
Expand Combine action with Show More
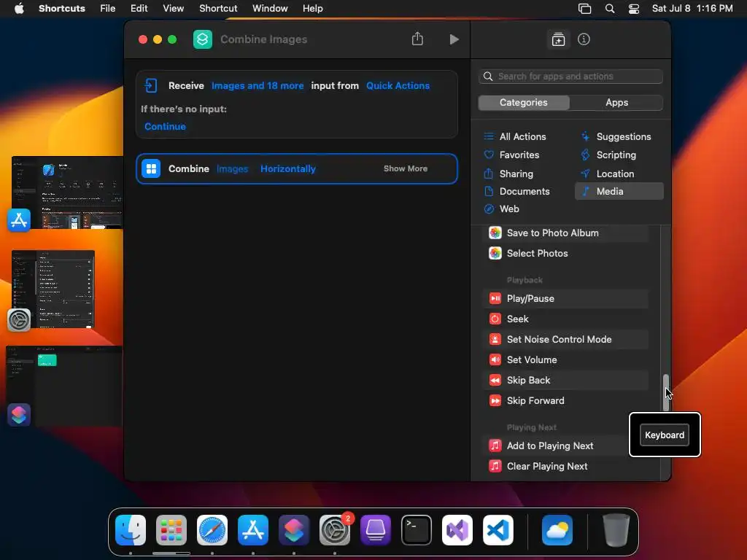406,168
